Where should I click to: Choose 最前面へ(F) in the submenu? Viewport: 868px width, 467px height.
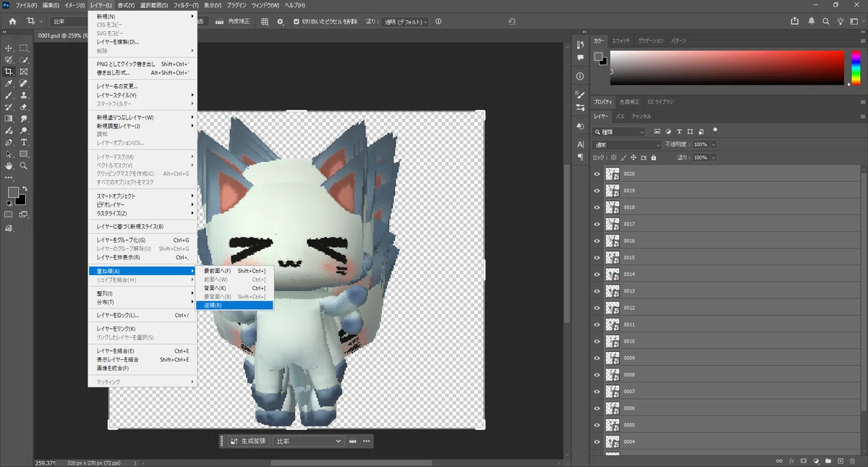click(234, 271)
